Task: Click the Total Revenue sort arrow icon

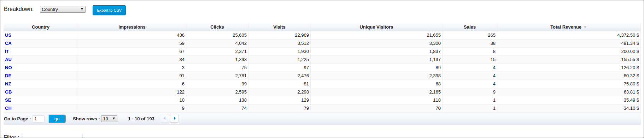Action: pyautogui.click(x=585, y=27)
